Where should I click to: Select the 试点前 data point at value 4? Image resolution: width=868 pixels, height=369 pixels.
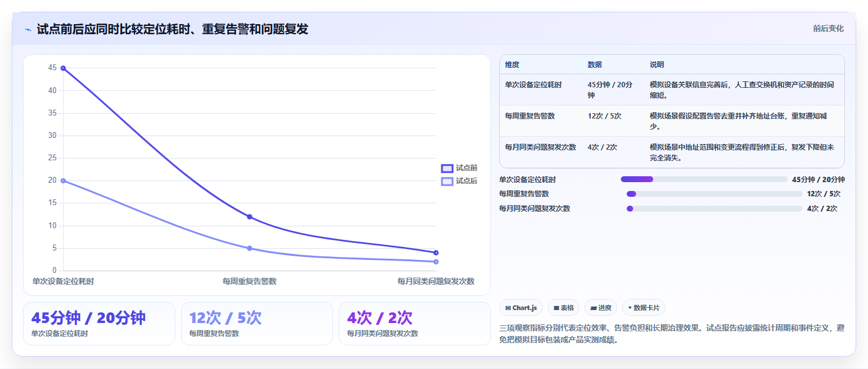[x=436, y=253]
